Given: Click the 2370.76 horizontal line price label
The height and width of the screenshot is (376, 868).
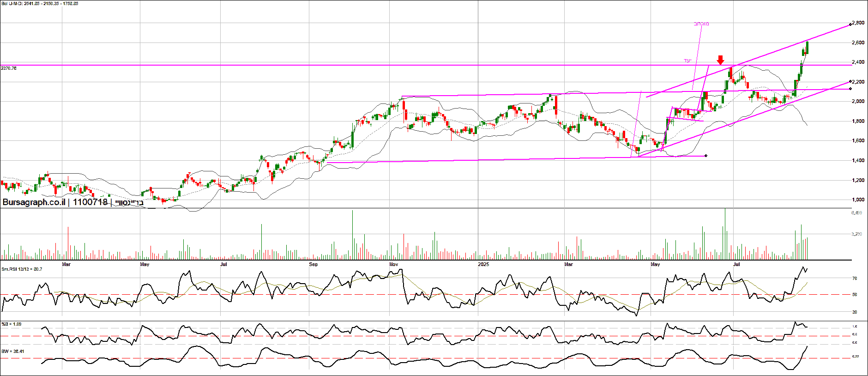Looking at the screenshot, I should pyautogui.click(x=9, y=68).
